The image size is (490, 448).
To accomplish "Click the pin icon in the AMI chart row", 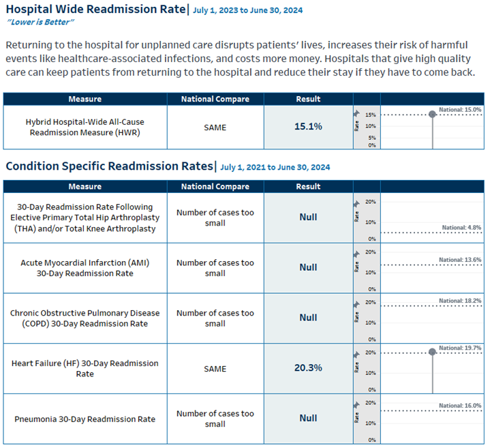I will pyautogui.click(x=356, y=254).
